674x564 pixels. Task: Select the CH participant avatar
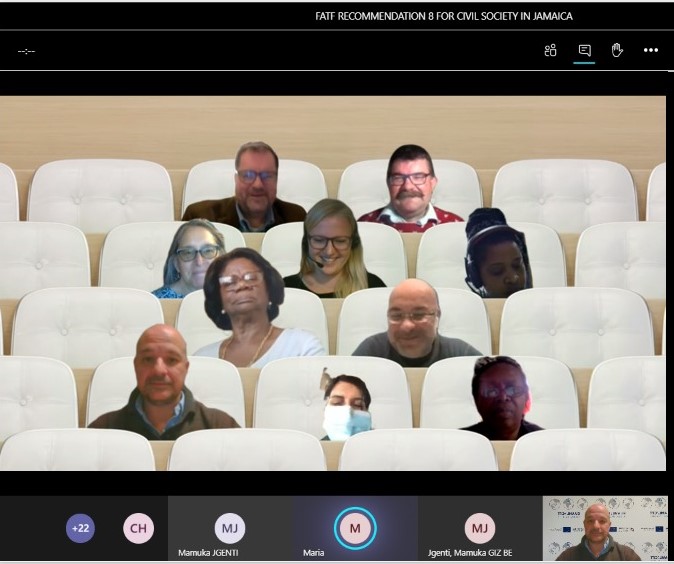click(139, 528)
